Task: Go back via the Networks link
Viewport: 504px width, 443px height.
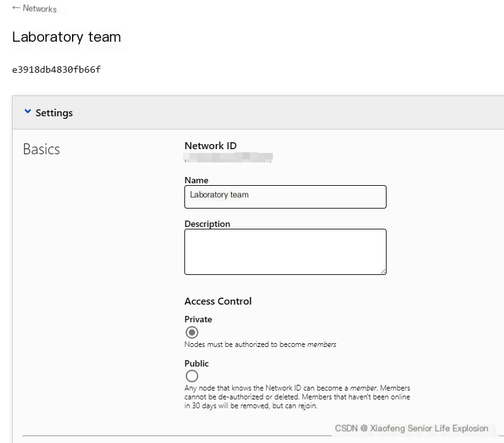Action: pos(40,9)
